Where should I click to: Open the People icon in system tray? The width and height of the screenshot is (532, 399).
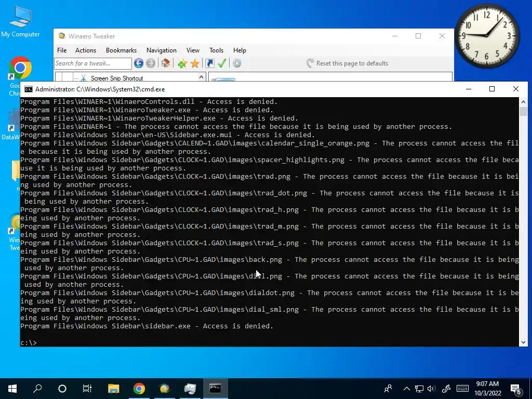pos(388,389)
